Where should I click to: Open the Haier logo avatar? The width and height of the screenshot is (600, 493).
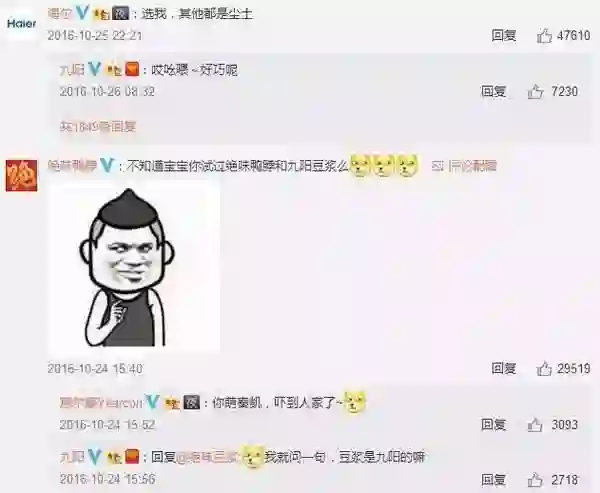(21, 24)
